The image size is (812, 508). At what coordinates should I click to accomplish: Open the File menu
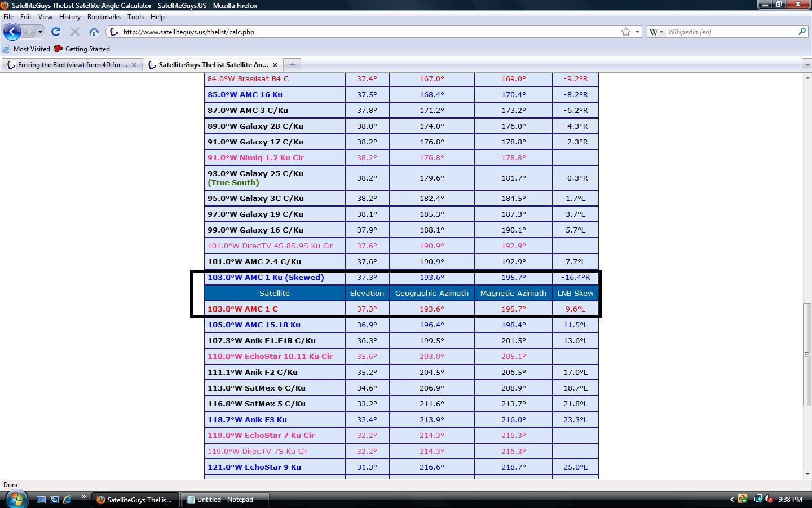pyautogui.click(x=8, y=17)
